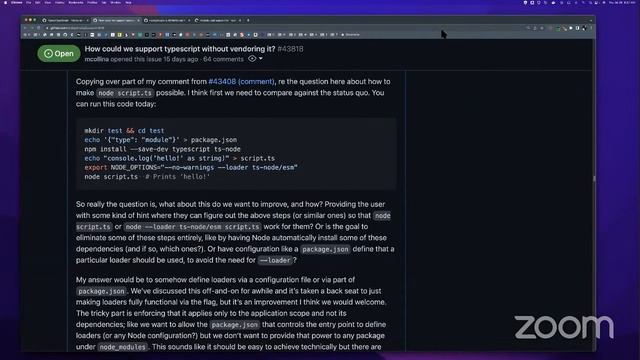Screen dimensions: 640x360
Task: Click the browser forward arrow
Action: click(x=32, y=28)
